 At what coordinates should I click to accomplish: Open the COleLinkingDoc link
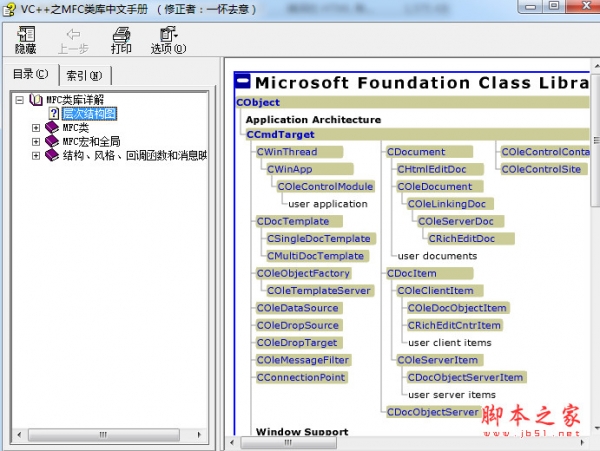click(447, 204)
